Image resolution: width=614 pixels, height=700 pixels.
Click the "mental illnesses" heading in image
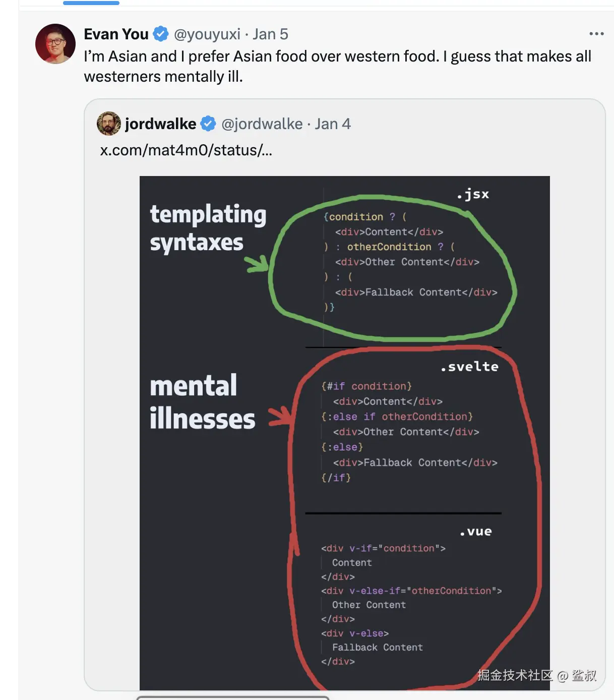tap(202, 402)
